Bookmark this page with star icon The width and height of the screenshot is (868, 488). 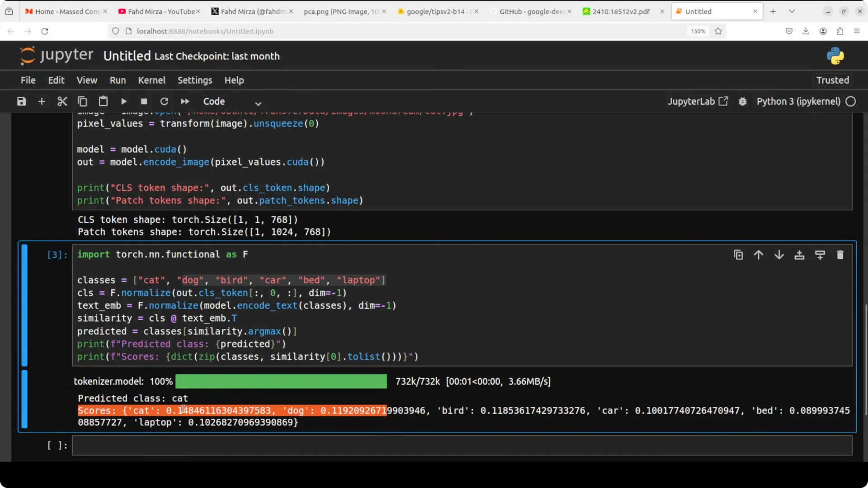click(718, 31)
